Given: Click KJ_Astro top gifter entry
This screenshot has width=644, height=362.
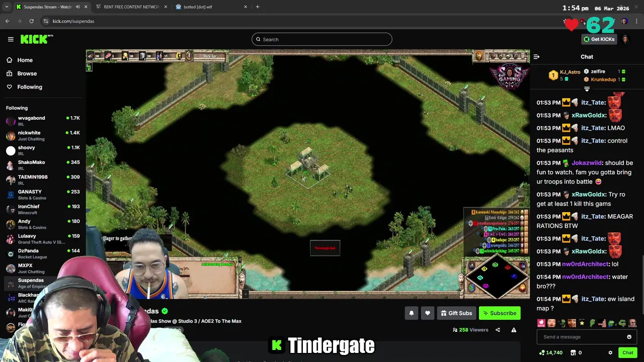Looking at the screenshot, I should click(x=565, y=75).
